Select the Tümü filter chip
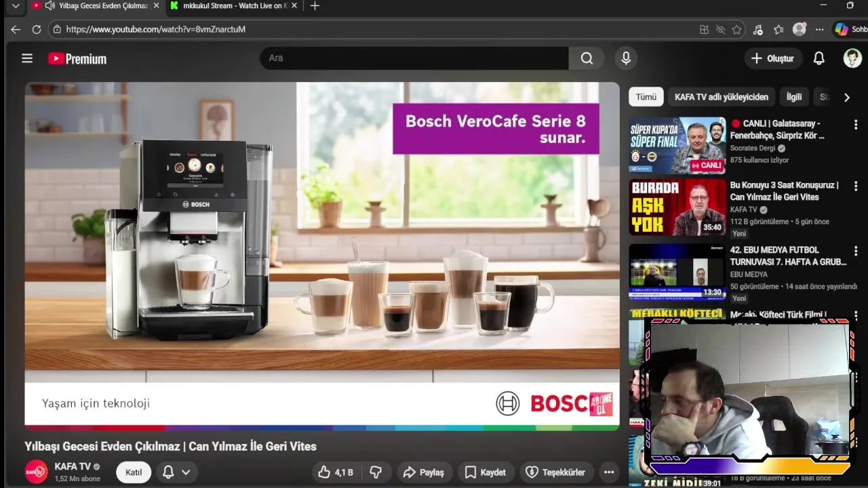This screenshot has width=868, height=488. (646, 97)
